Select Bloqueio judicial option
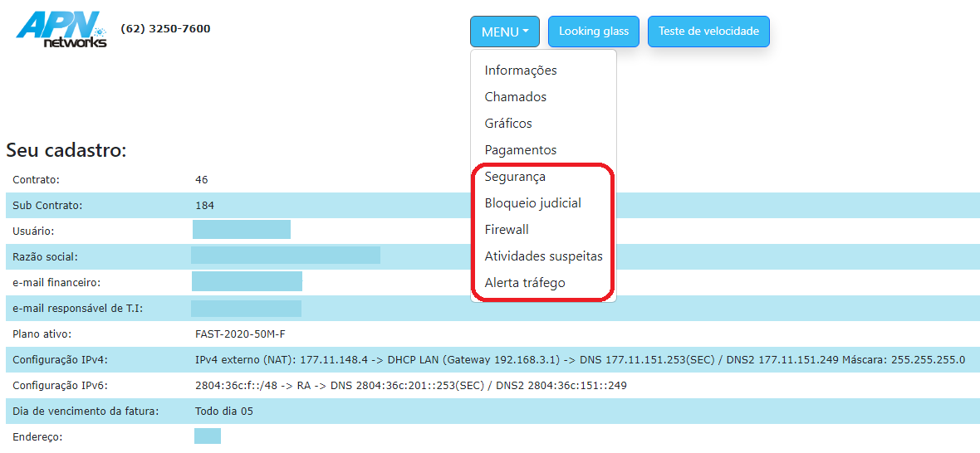 [532, 203]
